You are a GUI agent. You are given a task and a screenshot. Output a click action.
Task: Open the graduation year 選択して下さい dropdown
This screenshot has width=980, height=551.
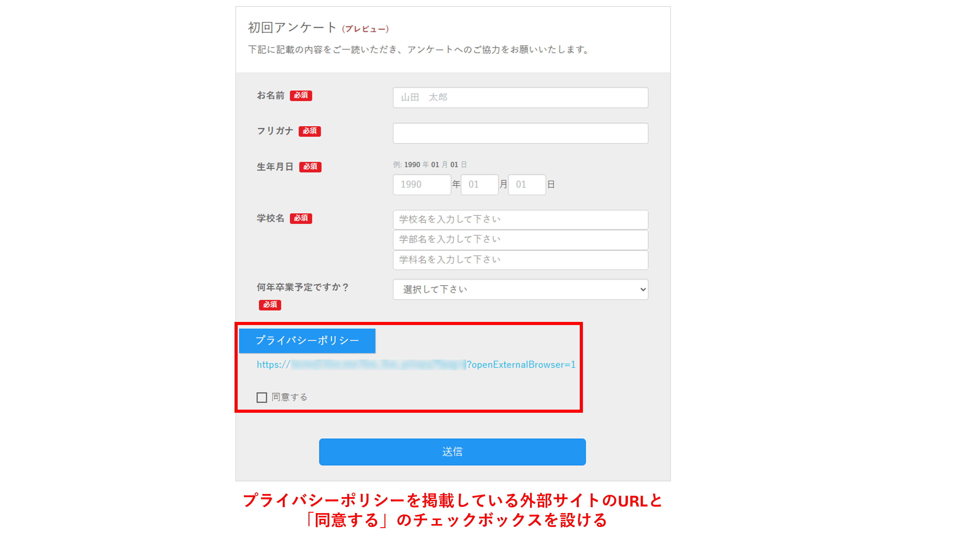(521, 289)
